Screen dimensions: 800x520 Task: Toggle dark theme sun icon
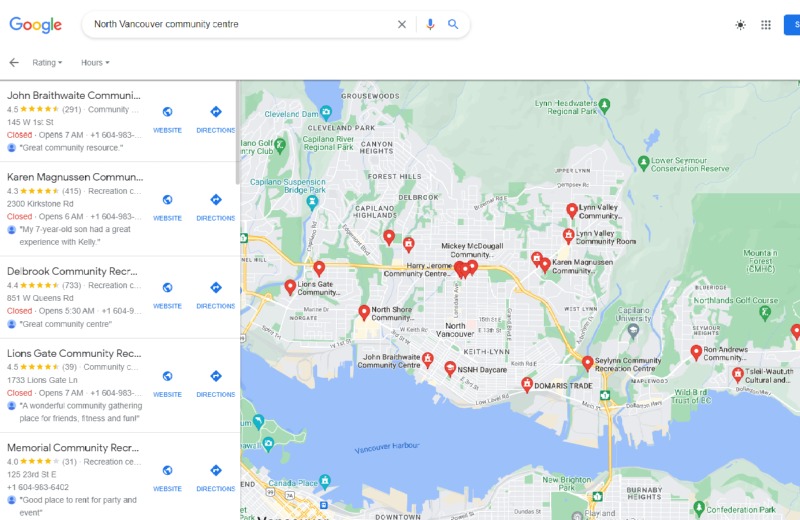click(x=740, y=24)
